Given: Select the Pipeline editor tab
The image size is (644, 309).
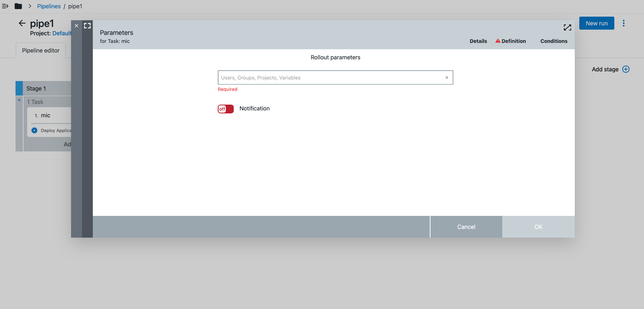Looking at the screenshot, I should 41,50.
